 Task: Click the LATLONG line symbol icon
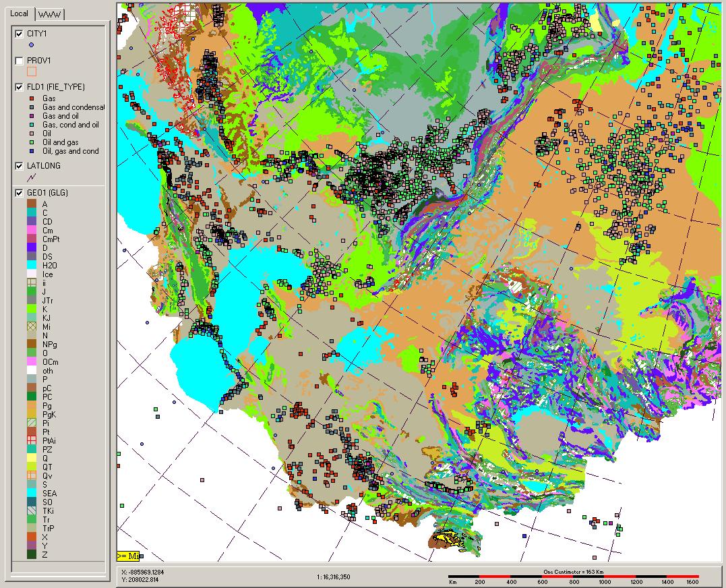31,177
